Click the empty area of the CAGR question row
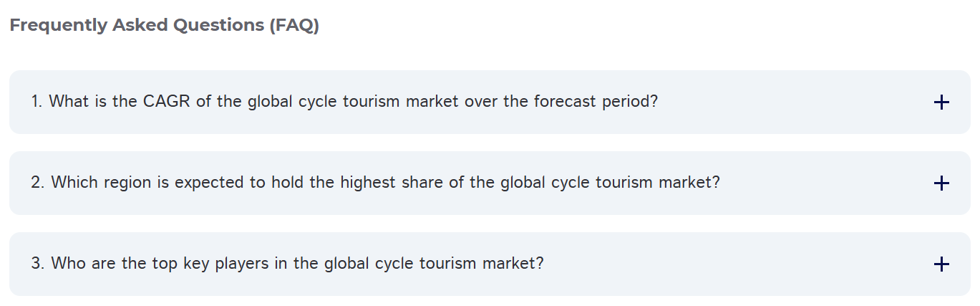This screenshot has height=306, width=980. point(787,102)
